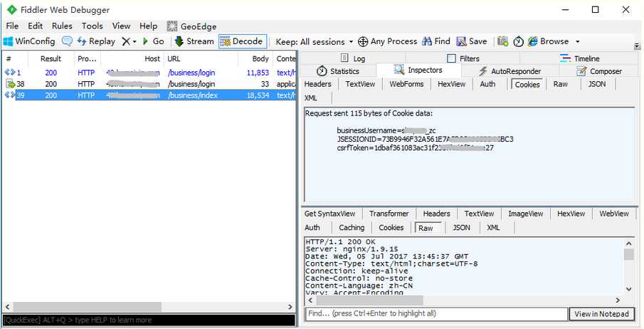Click the response vertical scrollbar thumb
The height and width of the screenshot is (329, 644).
[x=629, y=254]
